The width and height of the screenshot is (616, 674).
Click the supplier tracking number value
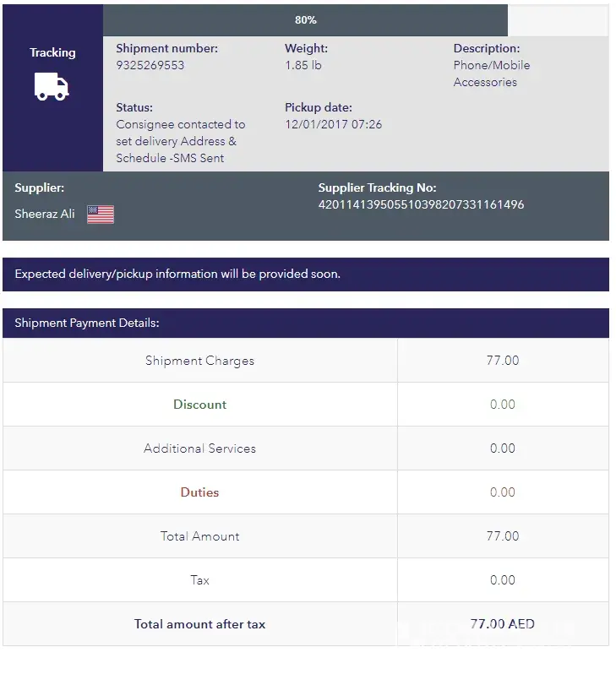pyautogui.click(x=421, y=204)
